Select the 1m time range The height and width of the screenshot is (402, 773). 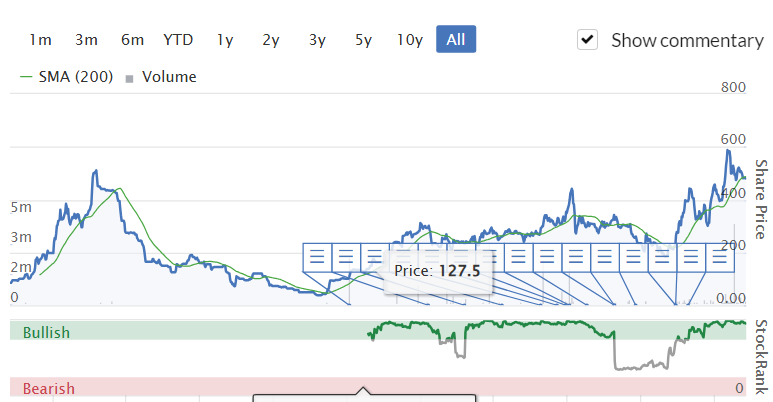40,40
